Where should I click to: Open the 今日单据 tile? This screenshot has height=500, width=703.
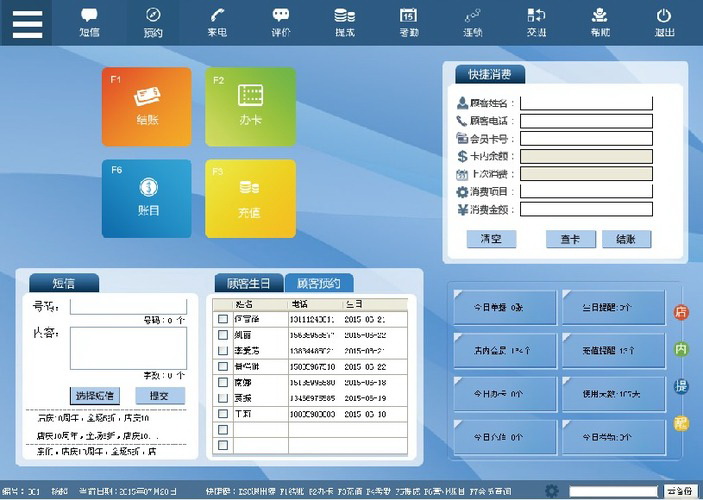click(505, 308)
